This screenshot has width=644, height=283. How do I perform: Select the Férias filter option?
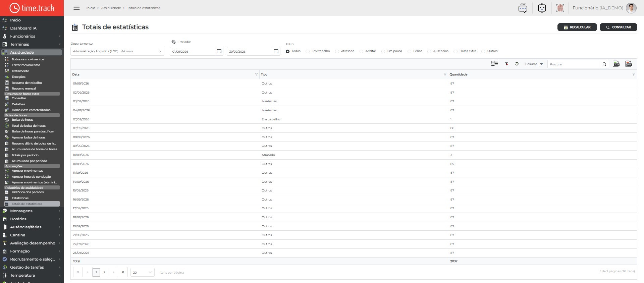tap(409, 51)
